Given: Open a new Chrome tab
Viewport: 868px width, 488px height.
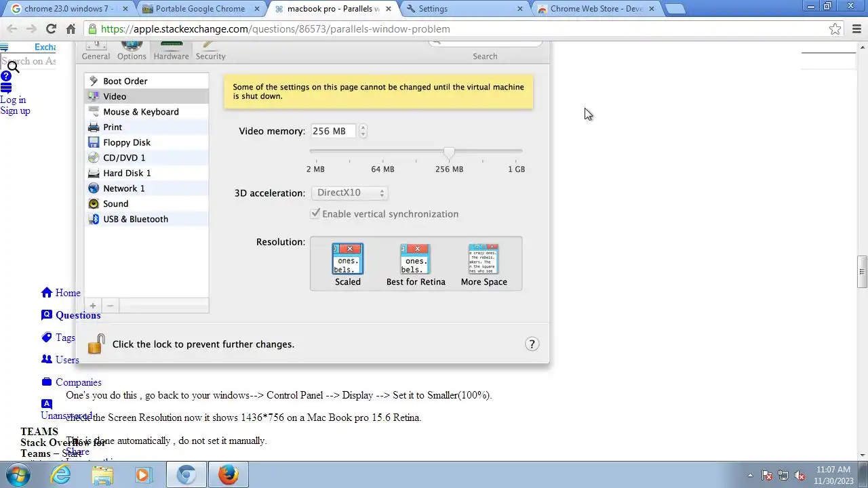Looking at the screenshot, I should 675,9.
